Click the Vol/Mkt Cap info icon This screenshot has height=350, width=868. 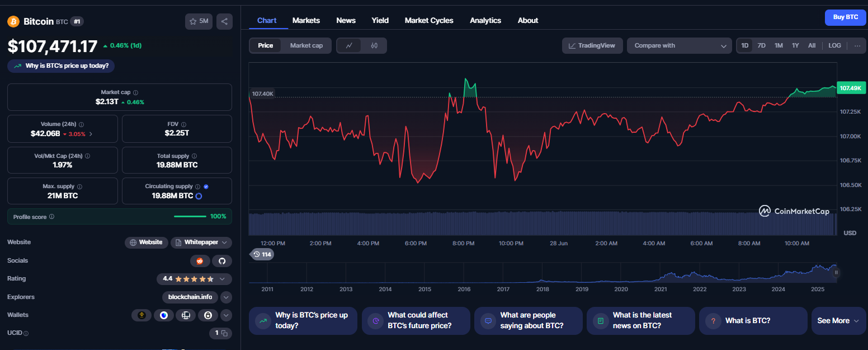coord(87,156)
